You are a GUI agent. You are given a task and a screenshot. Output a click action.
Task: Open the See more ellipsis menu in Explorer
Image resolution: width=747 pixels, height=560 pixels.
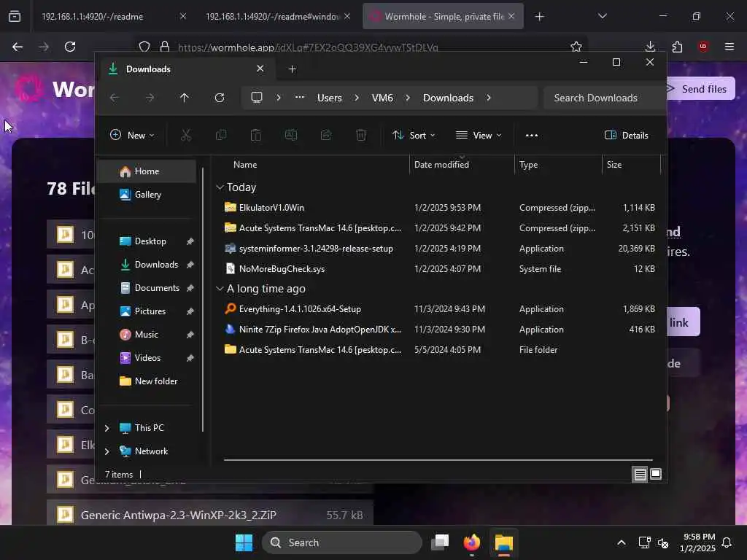coord(532,135)
